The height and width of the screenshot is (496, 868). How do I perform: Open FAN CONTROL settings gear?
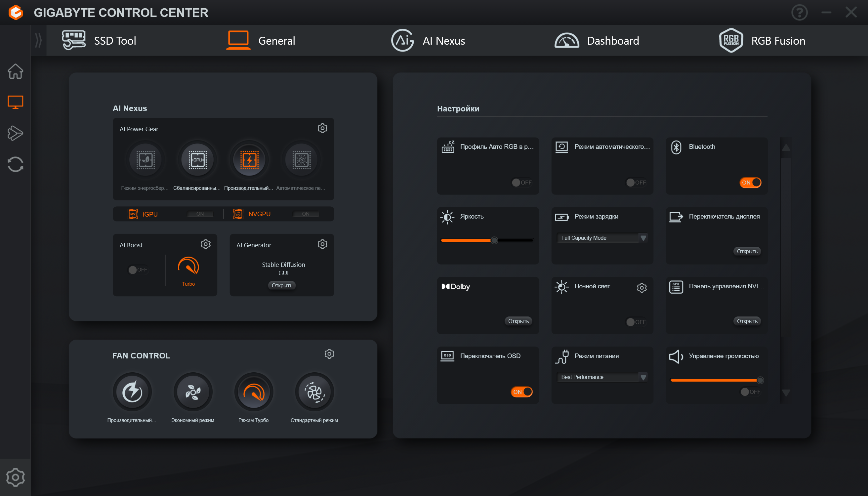[329, 354]
